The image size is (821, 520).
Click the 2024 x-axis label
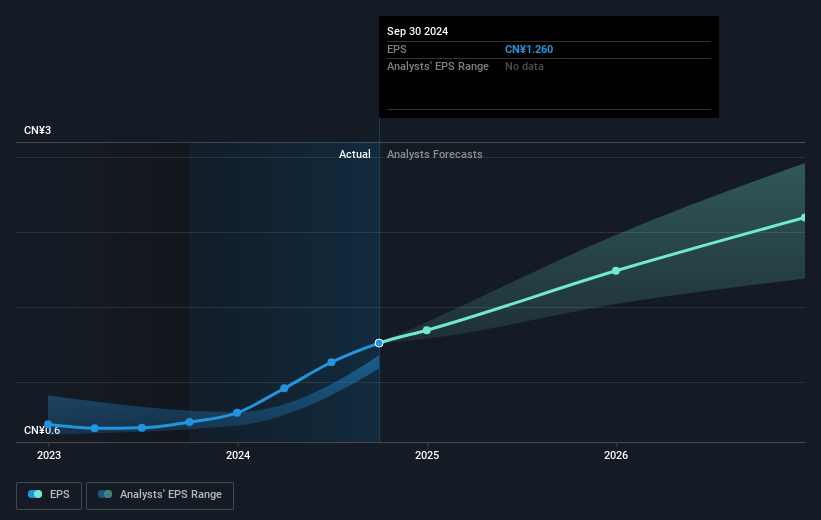click(238, 455)
